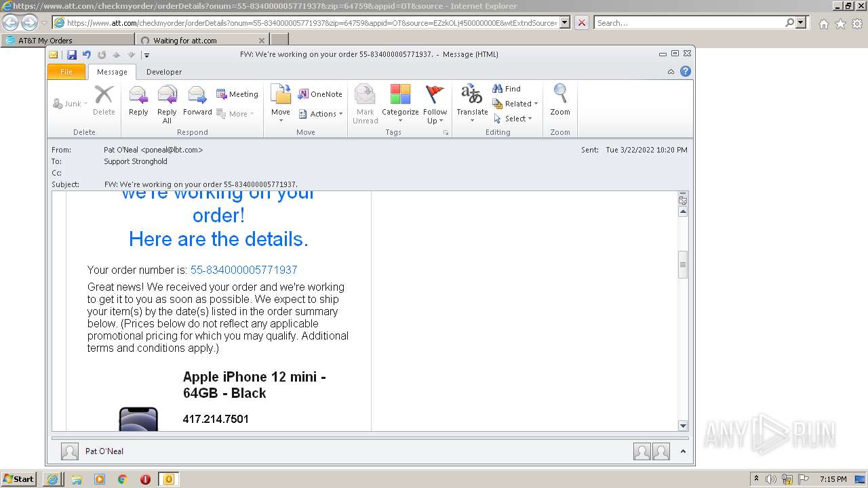Go to the next item arrow
The width and height of the screenshot is (868, 488).
(x=132, y=55)
